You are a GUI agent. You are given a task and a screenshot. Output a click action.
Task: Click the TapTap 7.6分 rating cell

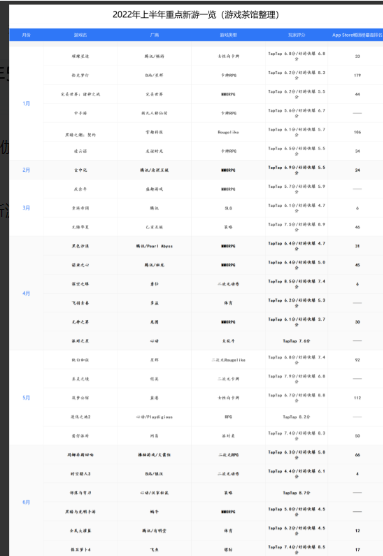[296, 341]
